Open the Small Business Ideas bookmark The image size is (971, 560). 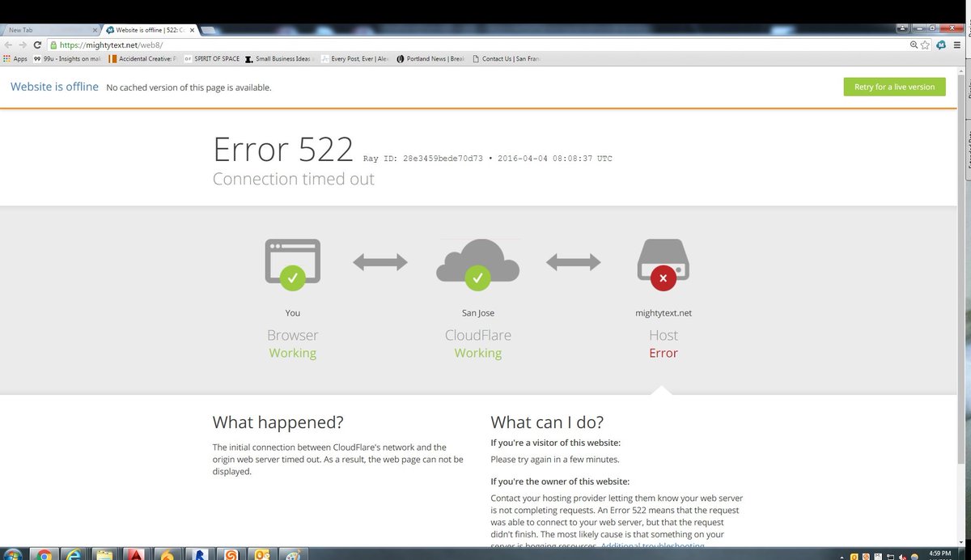(280, 58)
